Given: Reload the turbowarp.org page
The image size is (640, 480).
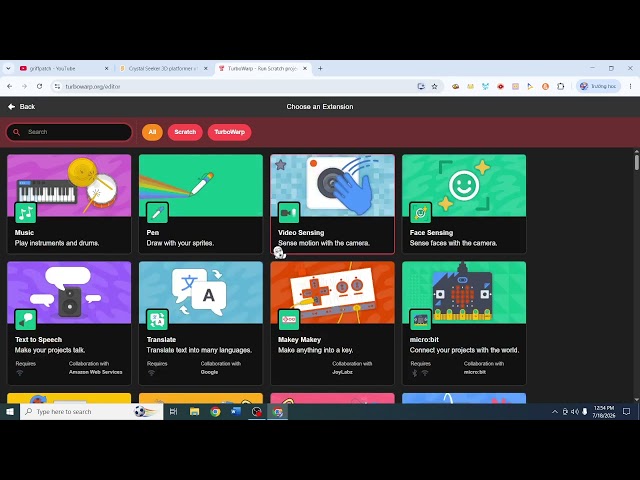Looking at the screenshot, I should click(x=39, y=86).
